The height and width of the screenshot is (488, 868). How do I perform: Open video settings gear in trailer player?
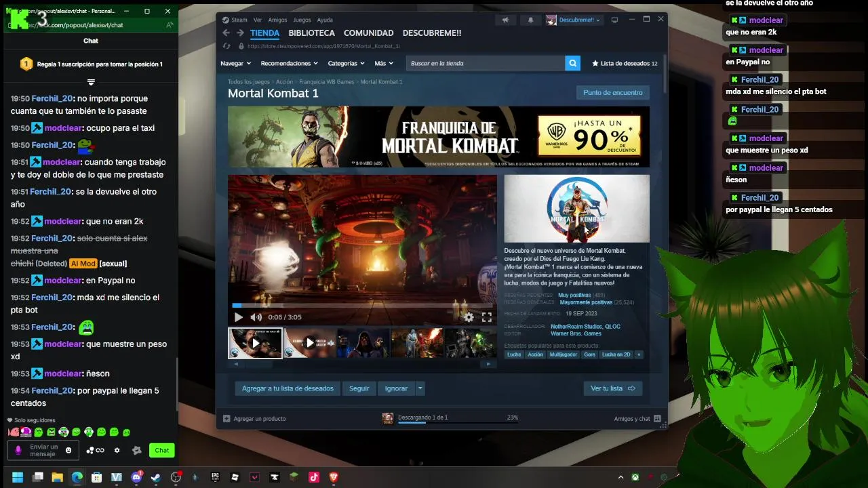[469, 317]
